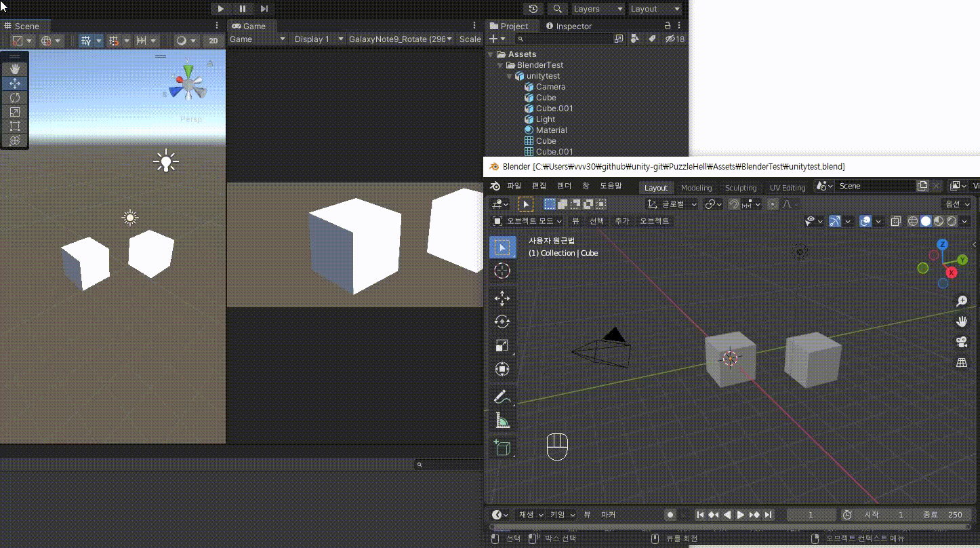Select Blender Annotate tool

click(x=502, y=397)
